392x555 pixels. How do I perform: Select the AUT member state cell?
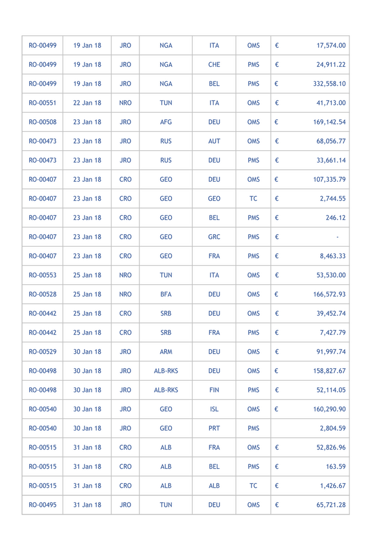(x=214, y=141)
